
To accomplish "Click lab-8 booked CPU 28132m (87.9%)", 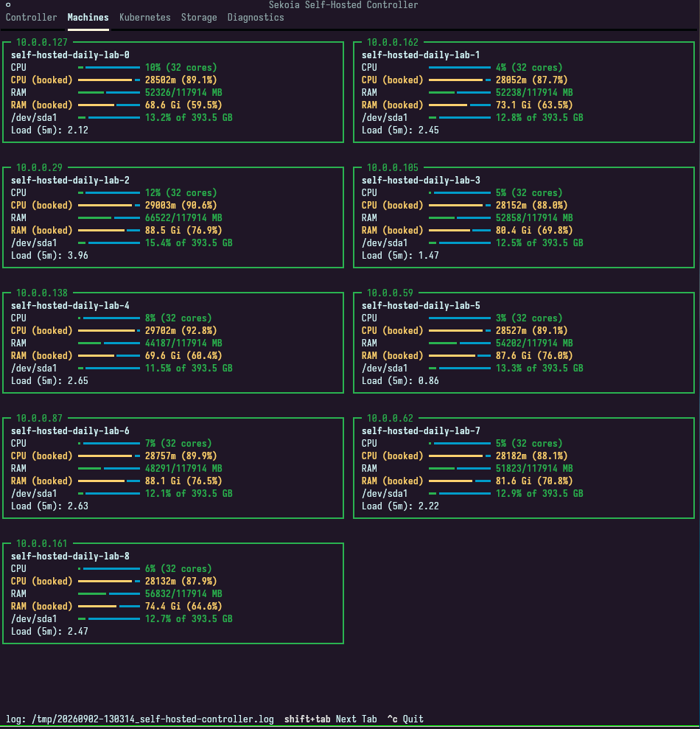I will pyautogui.click(x=181, y=581).
